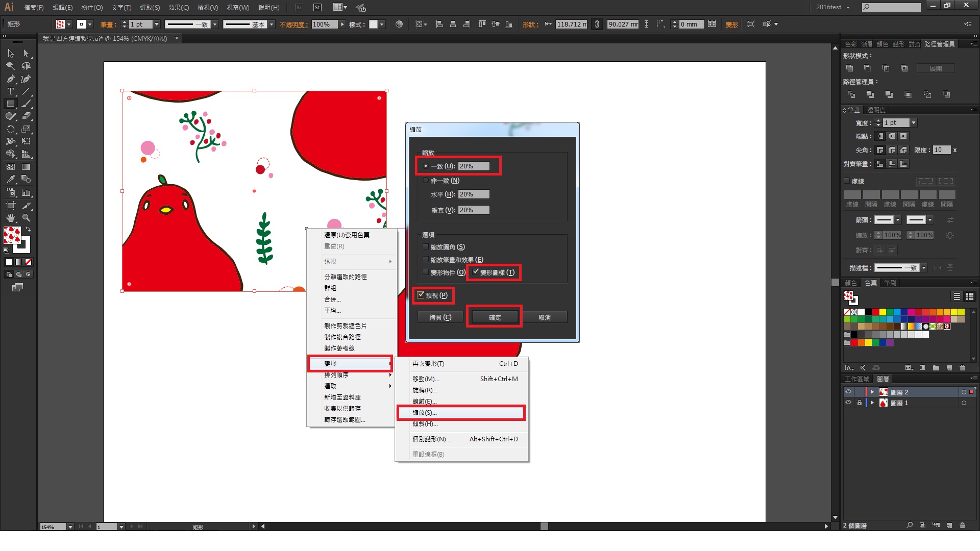Click the 拷貝 (Copy) button
Screen dimensions: 980x551
pyautogui.click(x=440, y=317)
